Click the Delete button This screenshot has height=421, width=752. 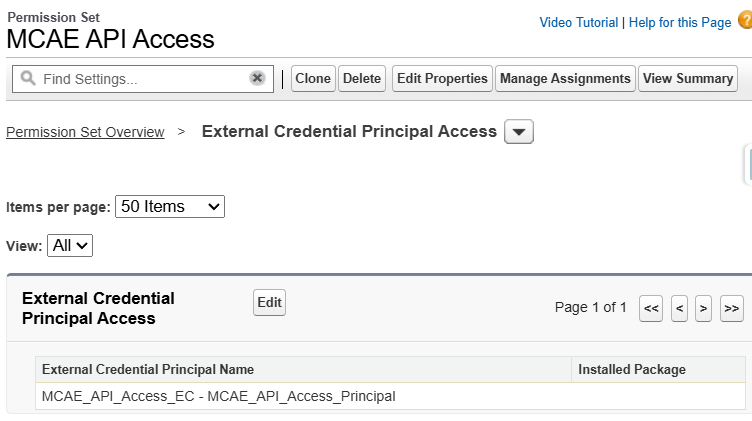coord(362,78)
